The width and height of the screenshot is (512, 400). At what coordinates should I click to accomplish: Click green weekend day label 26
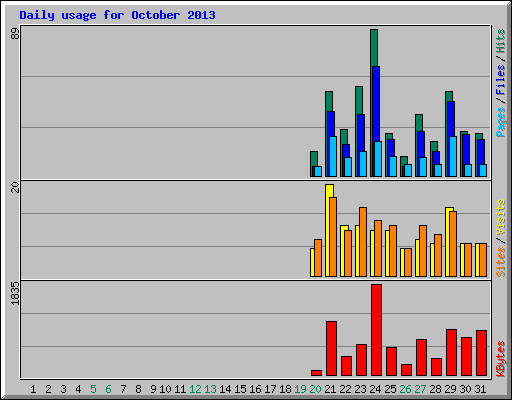pyautogui.click(x=405, y=389)
